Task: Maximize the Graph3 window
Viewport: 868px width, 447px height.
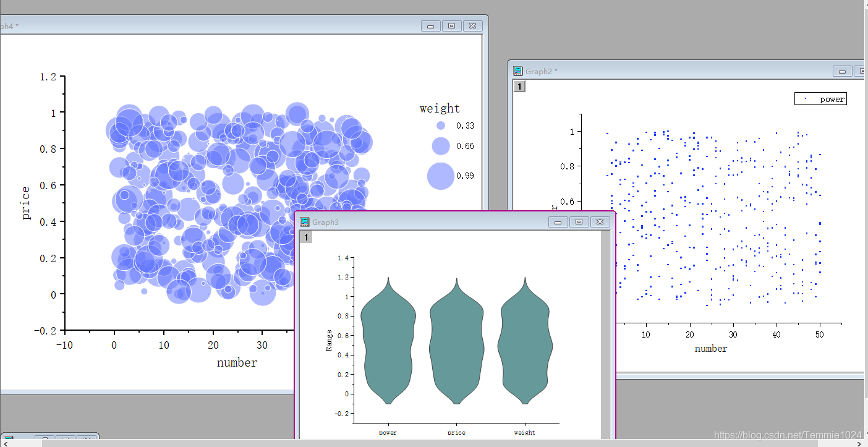Action: pos(579,222)
